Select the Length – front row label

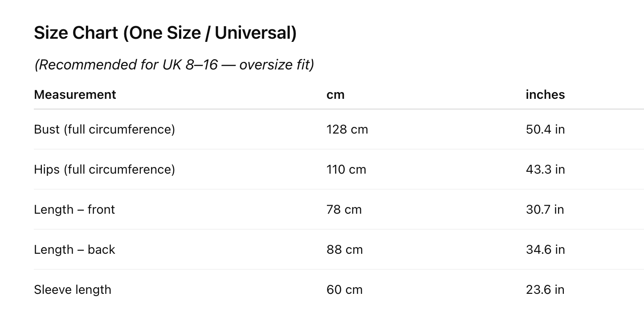[x=74, y=210]
